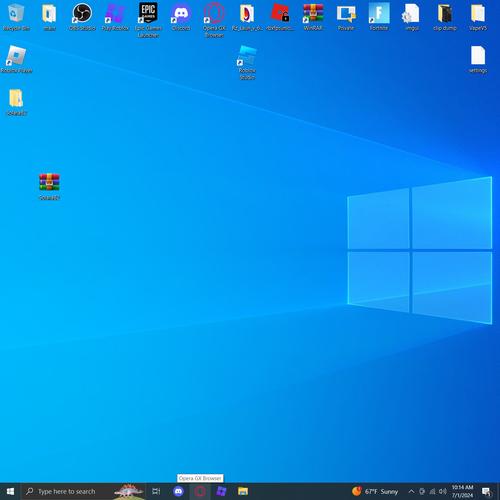Select the Opera GX Browser desktop icon
This screenshot has height=500, width=500.
pyautogui.click(x=214, y=20)
